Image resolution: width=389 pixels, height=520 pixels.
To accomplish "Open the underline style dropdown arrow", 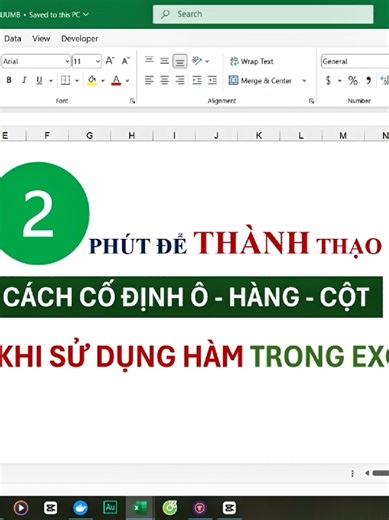I will tap(51, 81).
